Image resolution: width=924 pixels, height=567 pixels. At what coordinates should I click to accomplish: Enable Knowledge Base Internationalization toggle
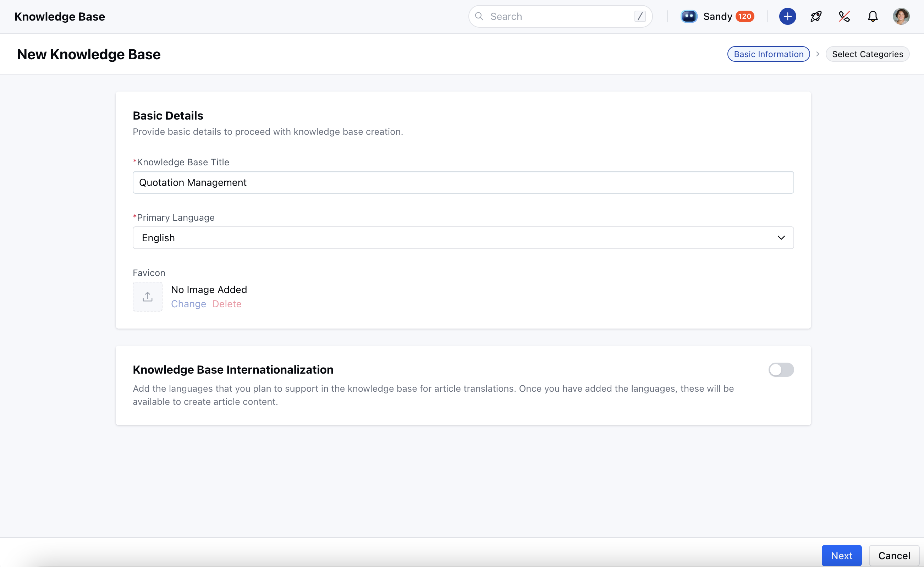click(x=781, y=370)
